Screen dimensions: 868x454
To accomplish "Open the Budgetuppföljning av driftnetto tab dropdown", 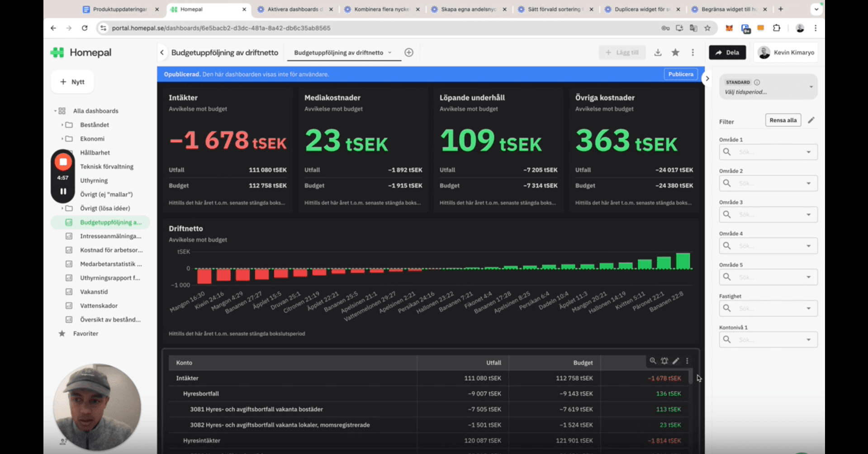I will pos(390,52).
